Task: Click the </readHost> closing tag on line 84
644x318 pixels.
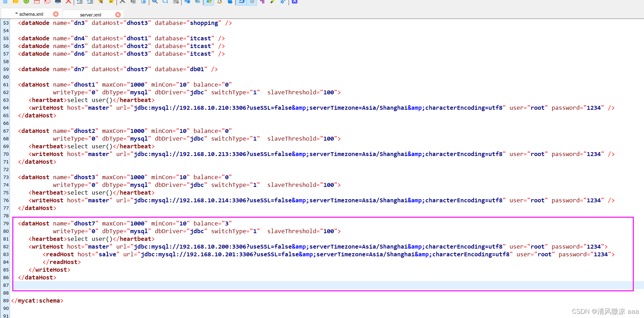Action: (x=62, y=262)
